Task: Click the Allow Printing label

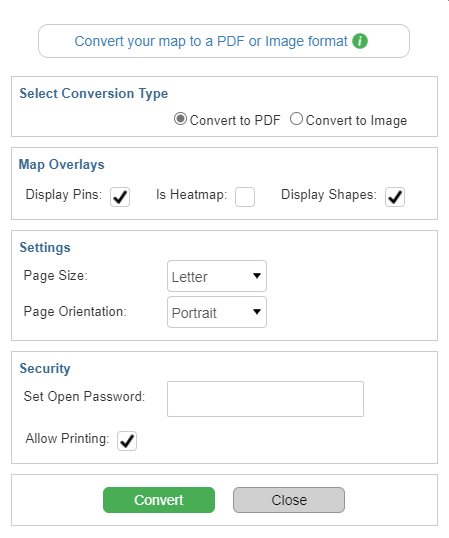Action: click(67, 438)
